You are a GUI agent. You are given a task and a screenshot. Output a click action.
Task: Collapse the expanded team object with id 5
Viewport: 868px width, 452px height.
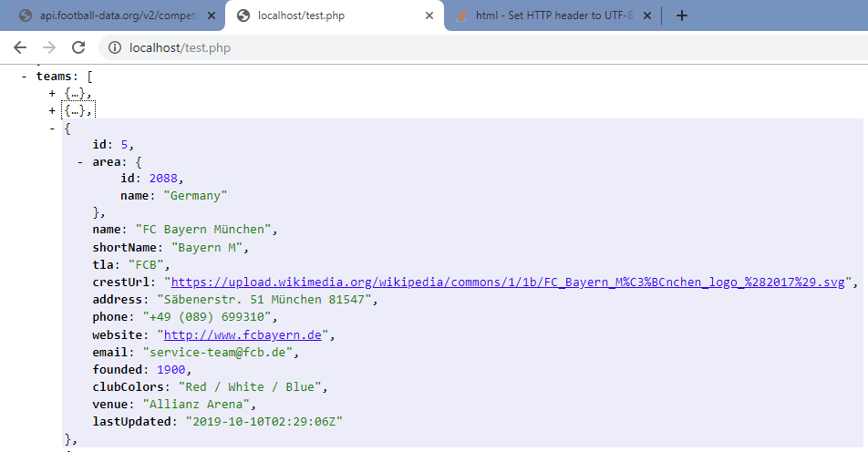pyautogui.click(x=52, y=128)
